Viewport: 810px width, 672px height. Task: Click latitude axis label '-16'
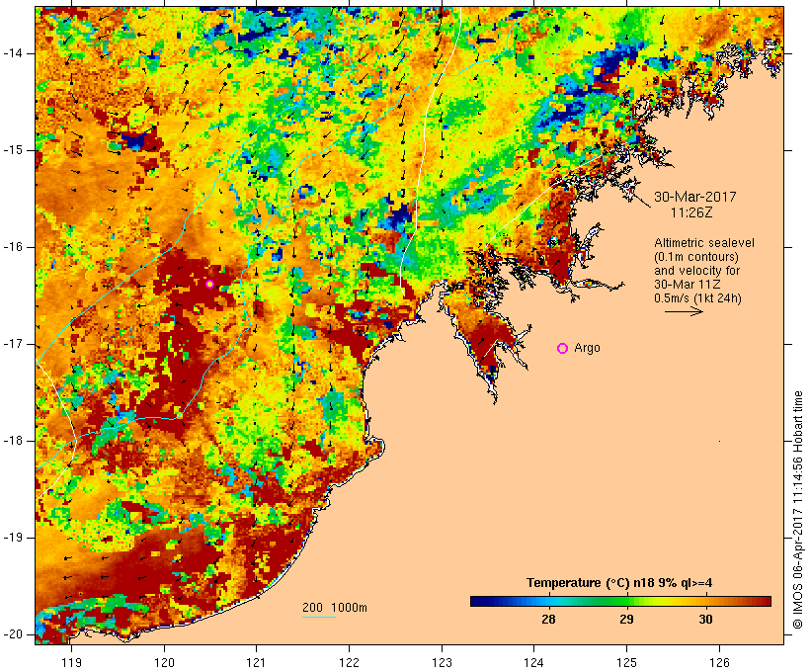pyautogui.click(x=13, y=247)
